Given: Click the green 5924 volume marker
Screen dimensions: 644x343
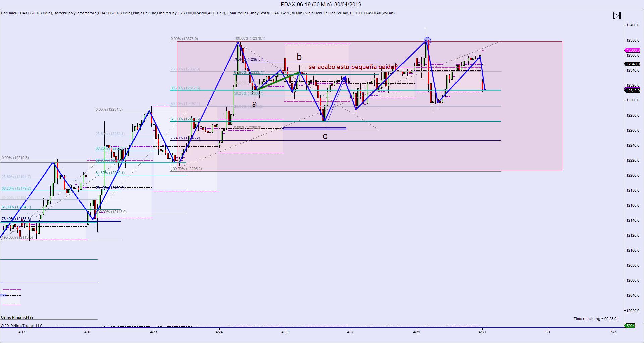Looking at the screenshot, I should coord(630,326).
